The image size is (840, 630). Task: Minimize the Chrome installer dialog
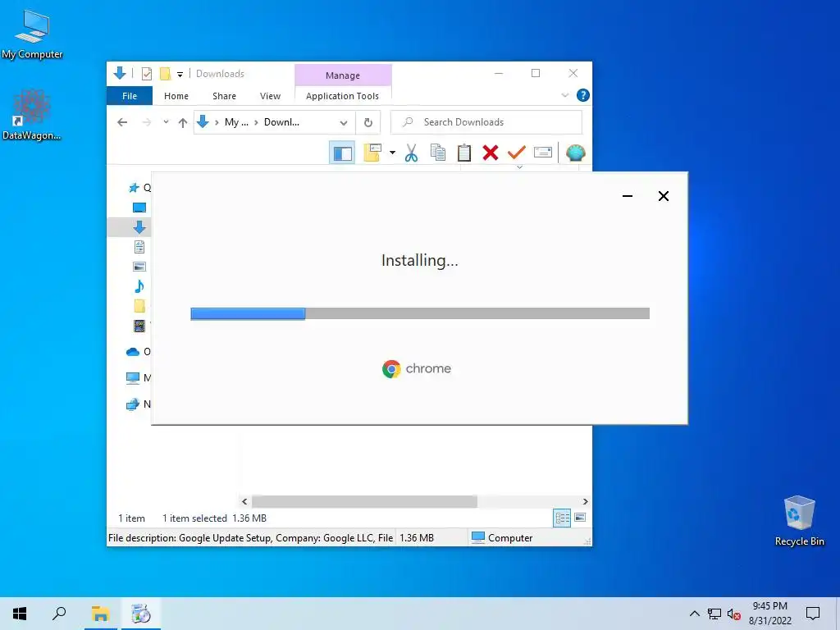628,196
